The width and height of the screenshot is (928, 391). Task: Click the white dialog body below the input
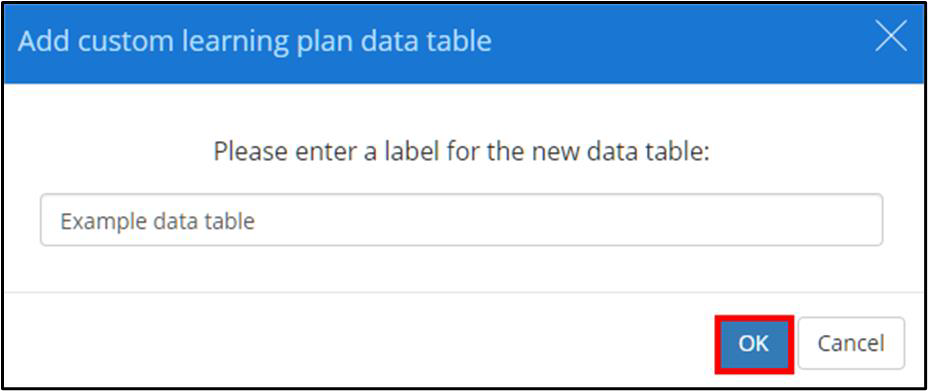[461, 268]
